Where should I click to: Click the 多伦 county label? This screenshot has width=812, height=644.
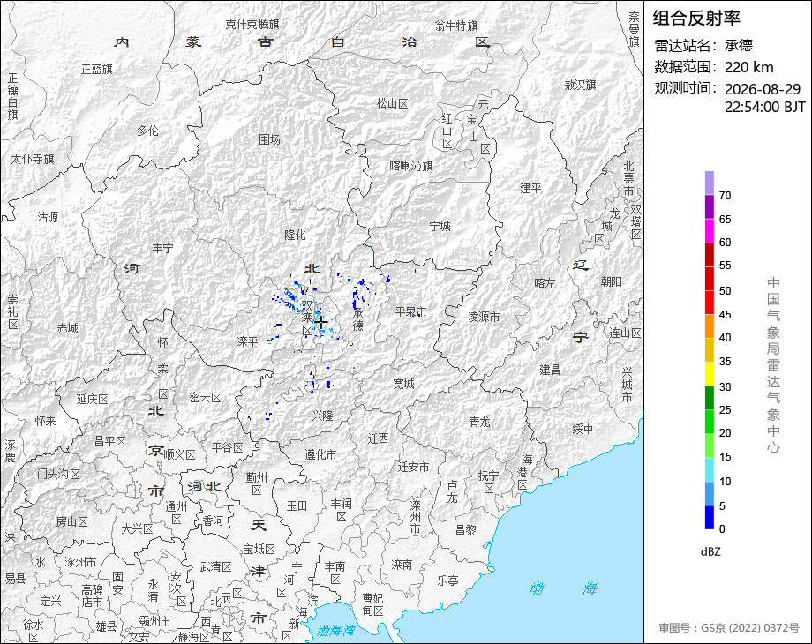(x=147, y=131)
